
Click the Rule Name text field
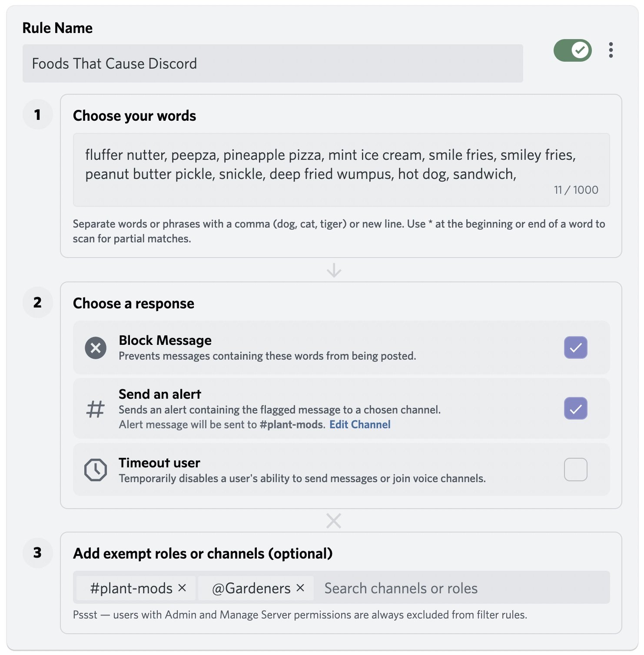pos(272,63)
